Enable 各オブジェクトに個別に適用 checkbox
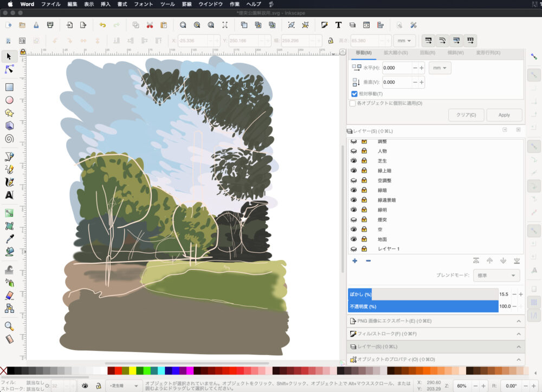The image size is (542, 392). tap(353, 103)
